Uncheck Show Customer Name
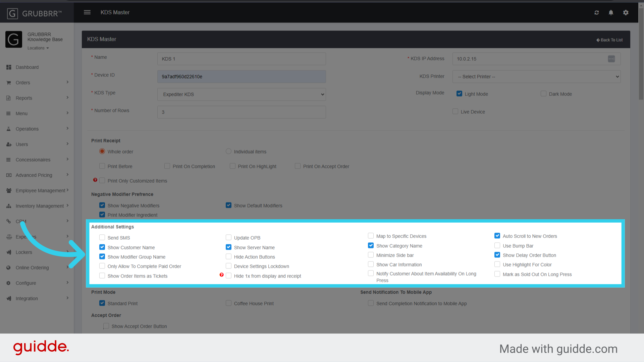The width and height of the screenshot is (644, 362). click(102, 247)
